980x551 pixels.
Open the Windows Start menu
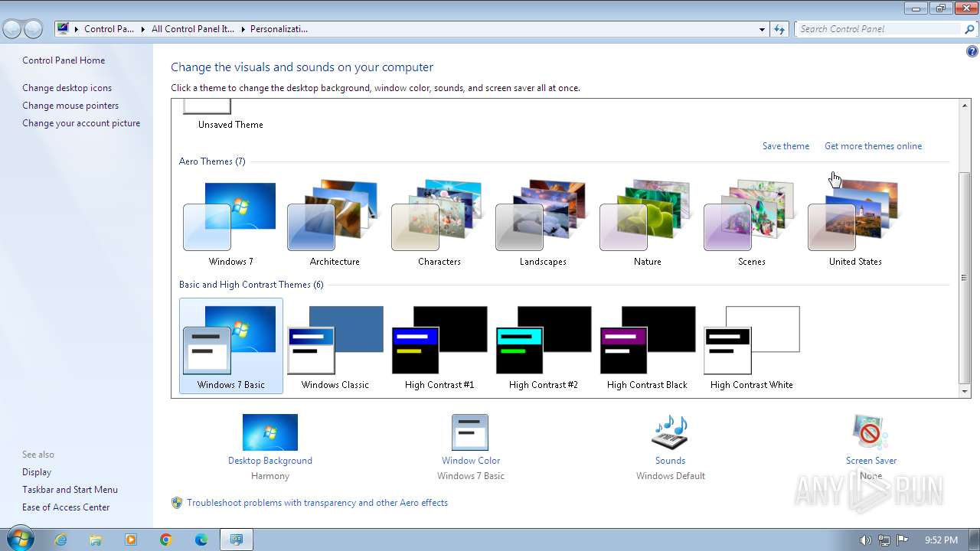point(20,539)
